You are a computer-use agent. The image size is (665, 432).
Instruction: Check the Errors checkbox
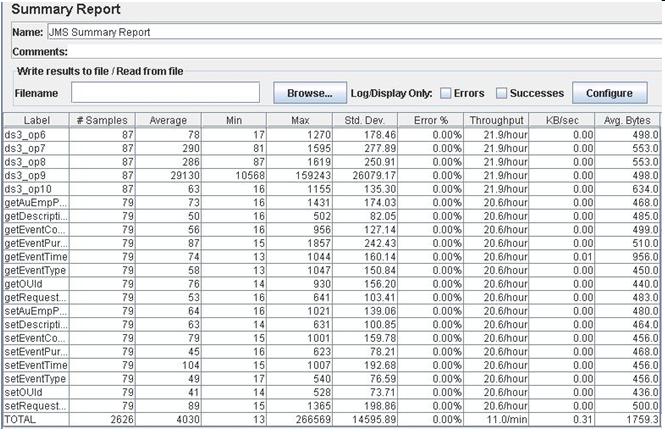(445, 94)
